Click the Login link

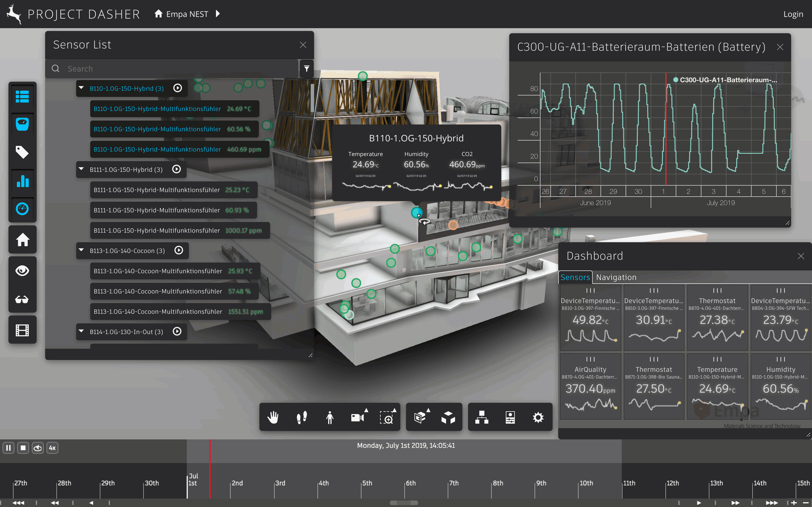(x=793, y=14)
